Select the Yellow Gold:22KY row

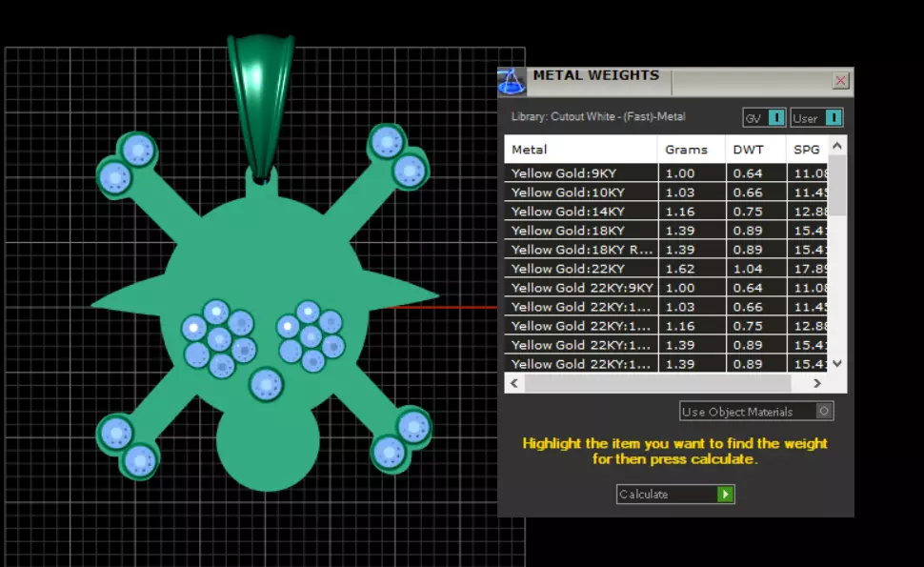pos(666,269)
